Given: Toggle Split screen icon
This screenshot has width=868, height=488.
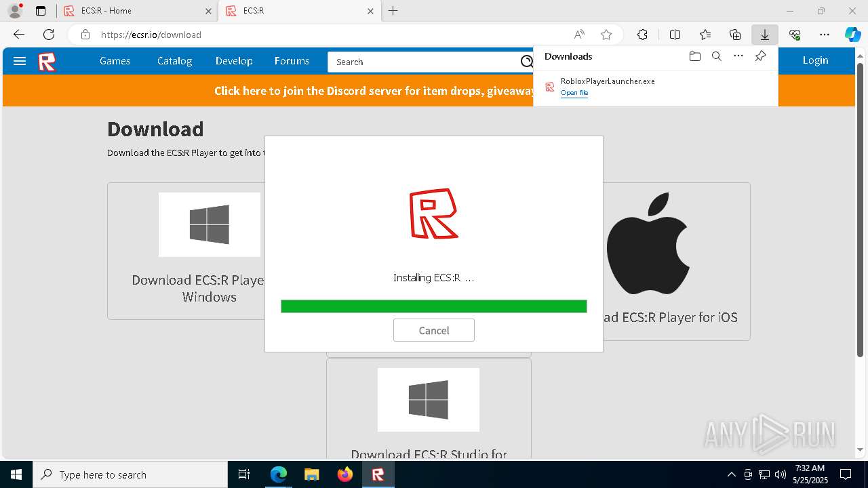Looking at the screenshot, I should [675, 35].
